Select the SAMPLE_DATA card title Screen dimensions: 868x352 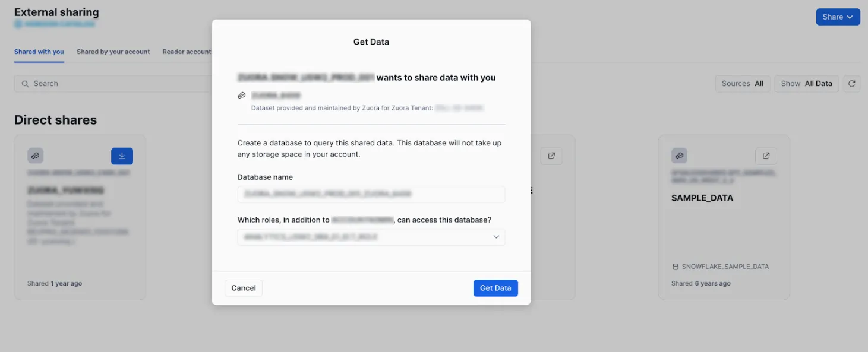pyautogui.click(x=702, y=198)
